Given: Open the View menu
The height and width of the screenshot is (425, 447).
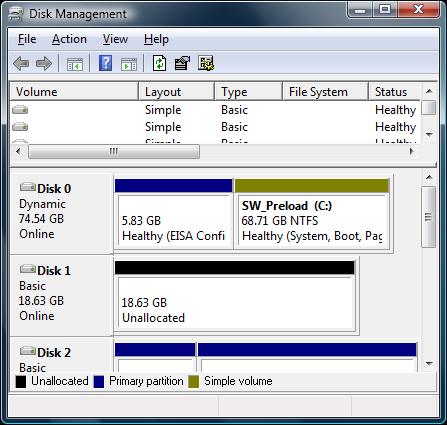Looking at the screenshot, I should pyautogui.click(x=115, y=39).
